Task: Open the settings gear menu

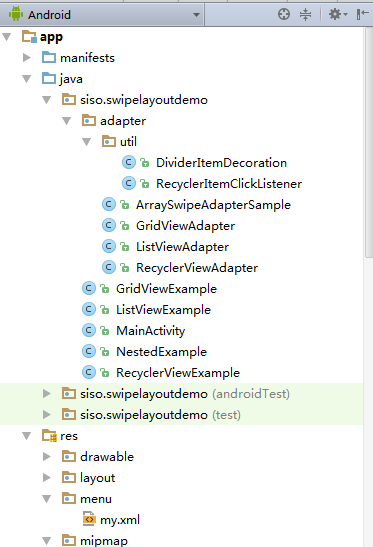Action: pyautogui.click(x=338, y=14)
